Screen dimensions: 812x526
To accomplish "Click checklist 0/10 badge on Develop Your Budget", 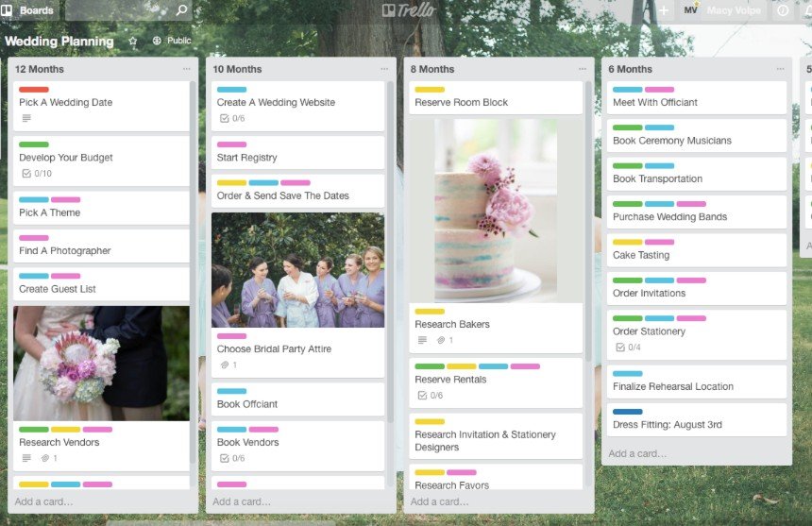I will tap(36, 174).
